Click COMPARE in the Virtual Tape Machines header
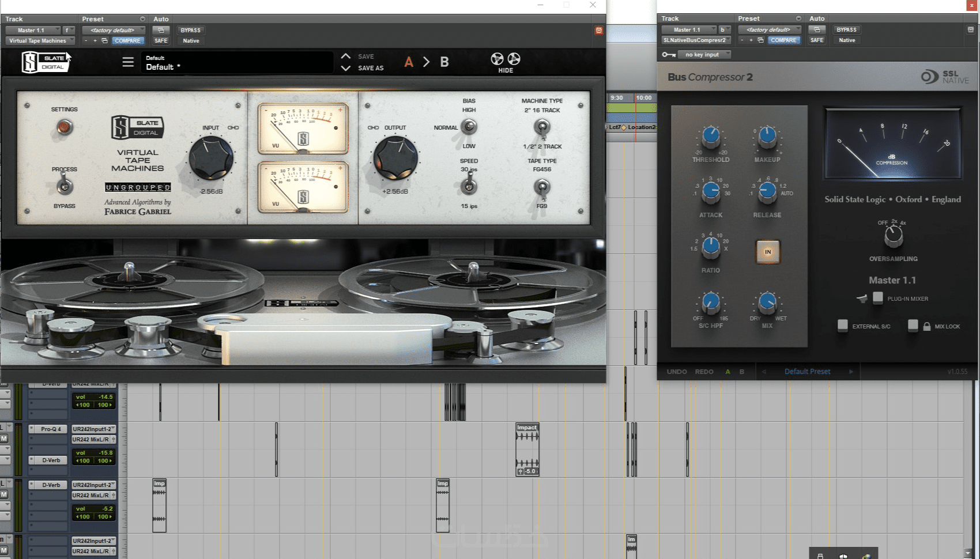980x559 pixels. [127, 41]
